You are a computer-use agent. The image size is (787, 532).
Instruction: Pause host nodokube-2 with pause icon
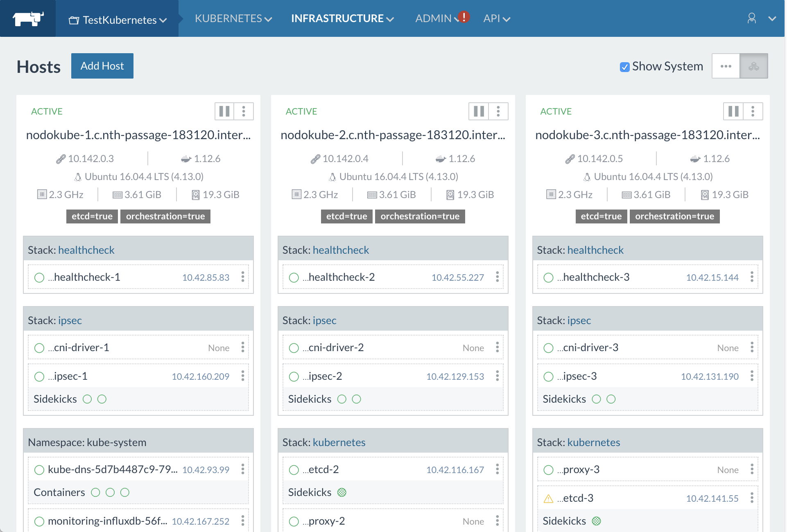click(479, 111)
